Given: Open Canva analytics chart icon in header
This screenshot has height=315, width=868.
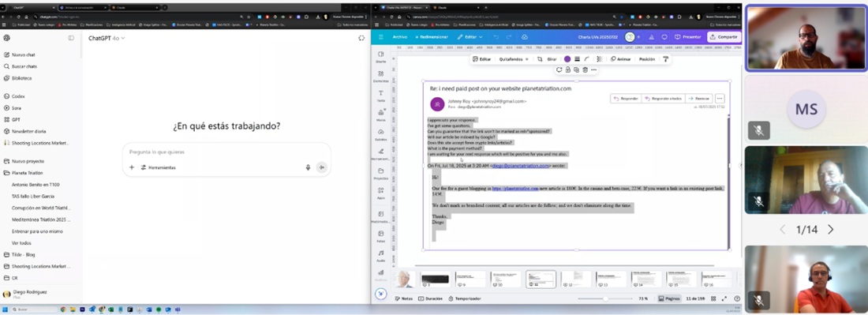Looking at the screenshot, I should click(x=651, y=37).
